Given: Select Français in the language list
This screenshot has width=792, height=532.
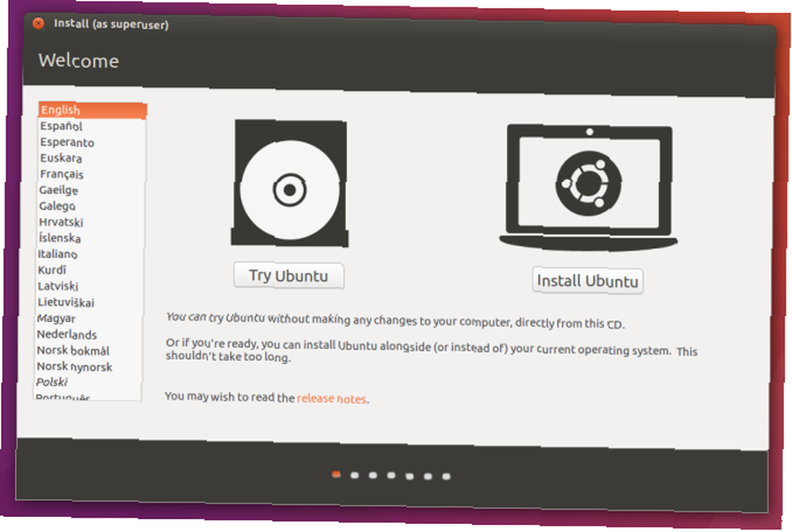Looking at the screenshot, I should tap(91, 174).
